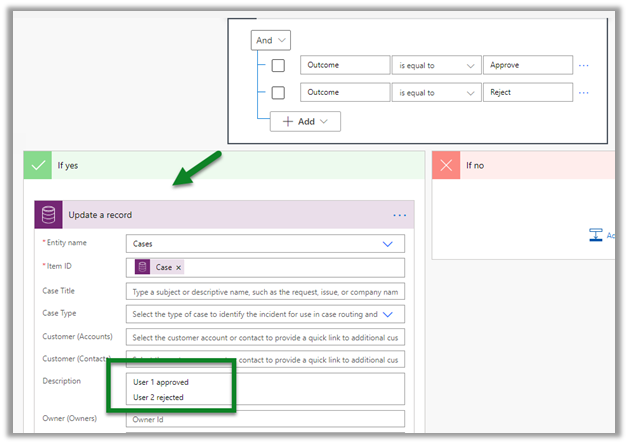Open ellipsis menu for Approve condition row

pyautogui.click(x=584, y=65)
